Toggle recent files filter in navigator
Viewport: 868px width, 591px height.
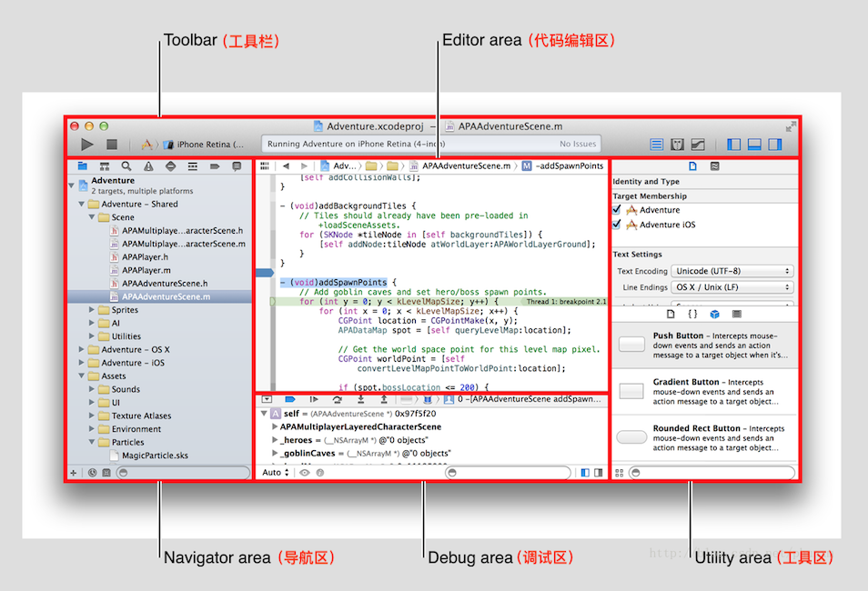click(93, 473)
